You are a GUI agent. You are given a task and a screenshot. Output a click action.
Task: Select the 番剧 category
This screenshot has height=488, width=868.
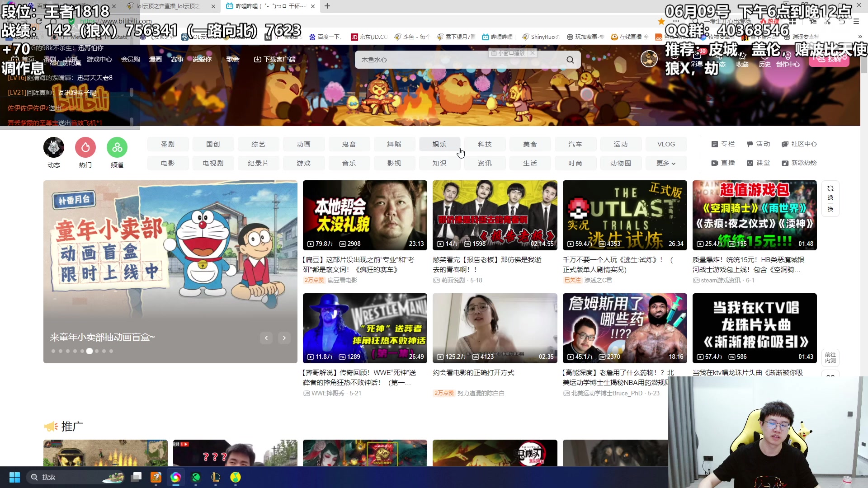[168, 144]
